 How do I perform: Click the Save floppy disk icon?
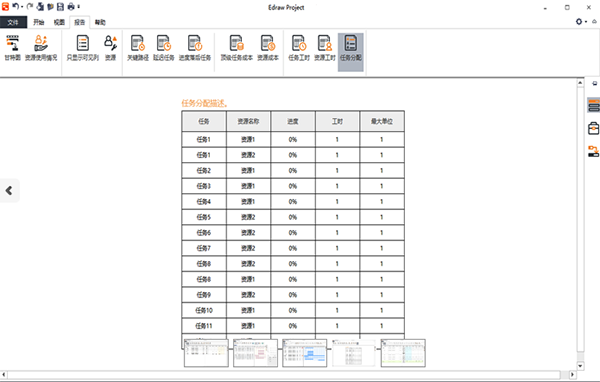click(x=60, y=7)
